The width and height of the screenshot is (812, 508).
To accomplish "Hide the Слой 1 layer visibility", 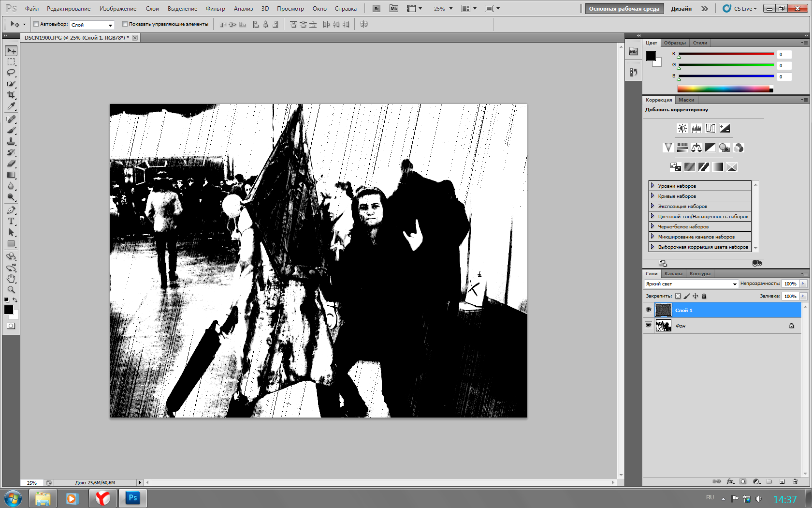I will (648, 310).
